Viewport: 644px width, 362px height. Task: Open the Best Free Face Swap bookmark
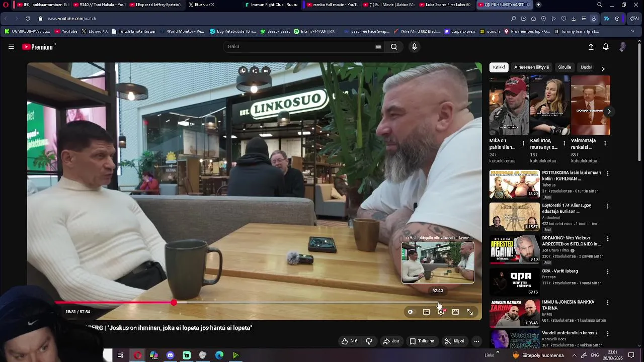pos(366,31)
